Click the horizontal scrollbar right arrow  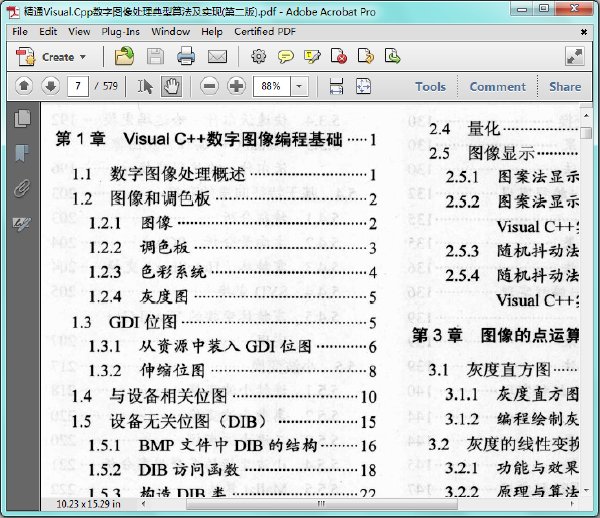(572, 504)
